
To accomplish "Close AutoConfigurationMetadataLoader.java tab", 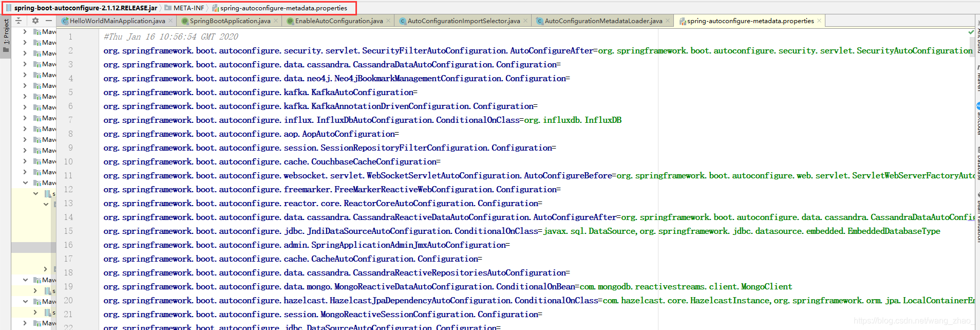I will (x=668, y=21).
